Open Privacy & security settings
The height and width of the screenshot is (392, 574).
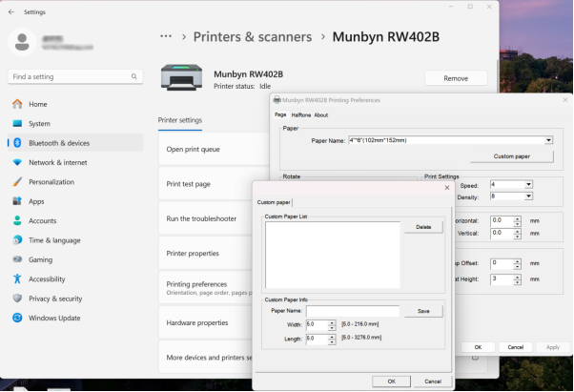coord(75,299)
